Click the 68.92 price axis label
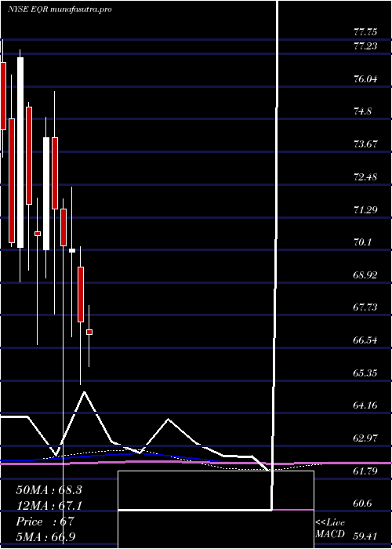The image size is (392, 549). coord(365,274)
